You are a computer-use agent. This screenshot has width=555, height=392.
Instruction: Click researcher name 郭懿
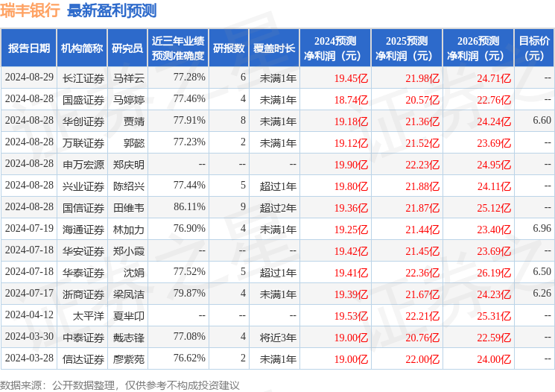[134, 143]
